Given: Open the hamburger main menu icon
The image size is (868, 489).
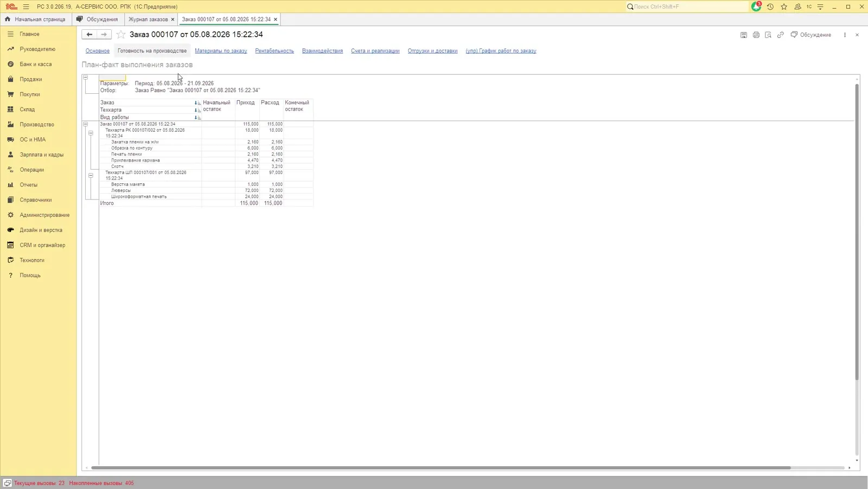Looking at the screenshot, I should (x=26, y=7).
